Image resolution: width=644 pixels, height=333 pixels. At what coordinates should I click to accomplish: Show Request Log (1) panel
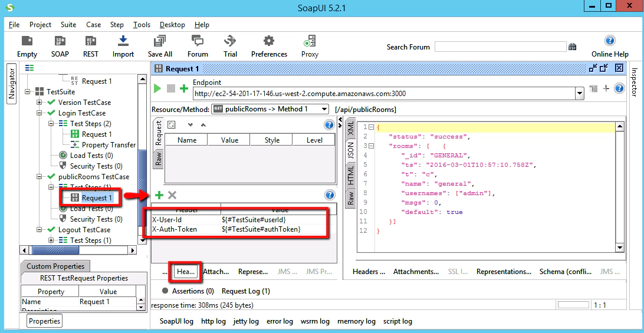[245, 291]
